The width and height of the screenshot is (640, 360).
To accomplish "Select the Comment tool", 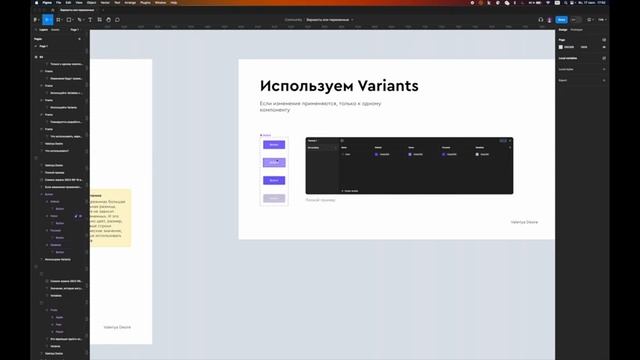I will (x=118, y=20).
